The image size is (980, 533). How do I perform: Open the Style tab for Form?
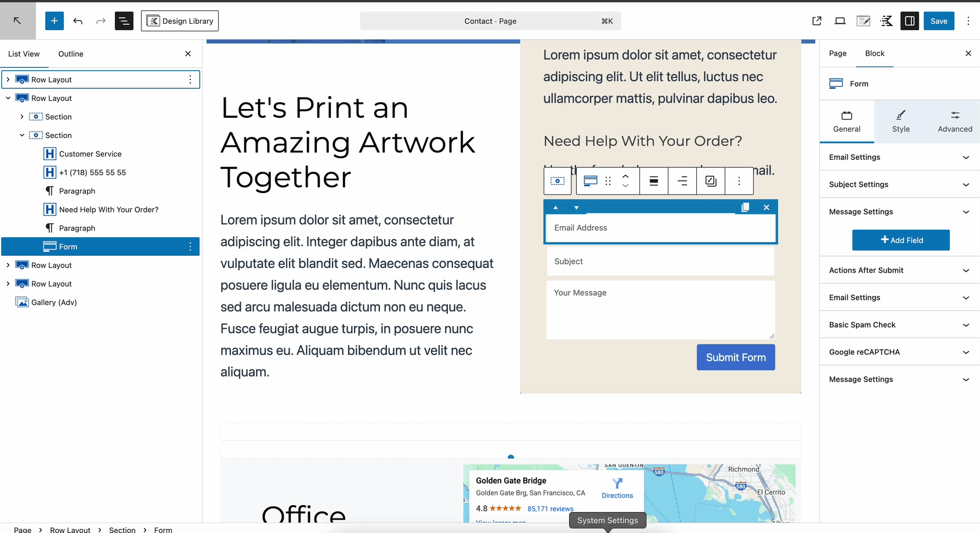pyautogui.click(x=901, y=121)
